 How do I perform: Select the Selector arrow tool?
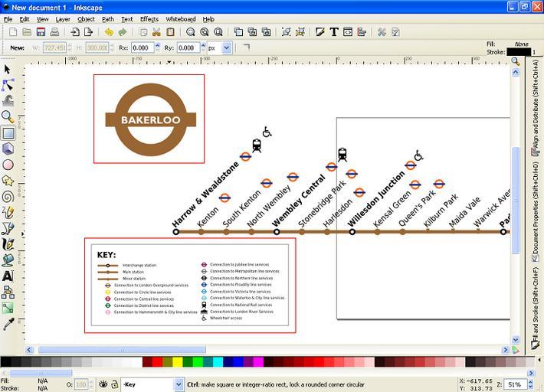click(8, 70)
